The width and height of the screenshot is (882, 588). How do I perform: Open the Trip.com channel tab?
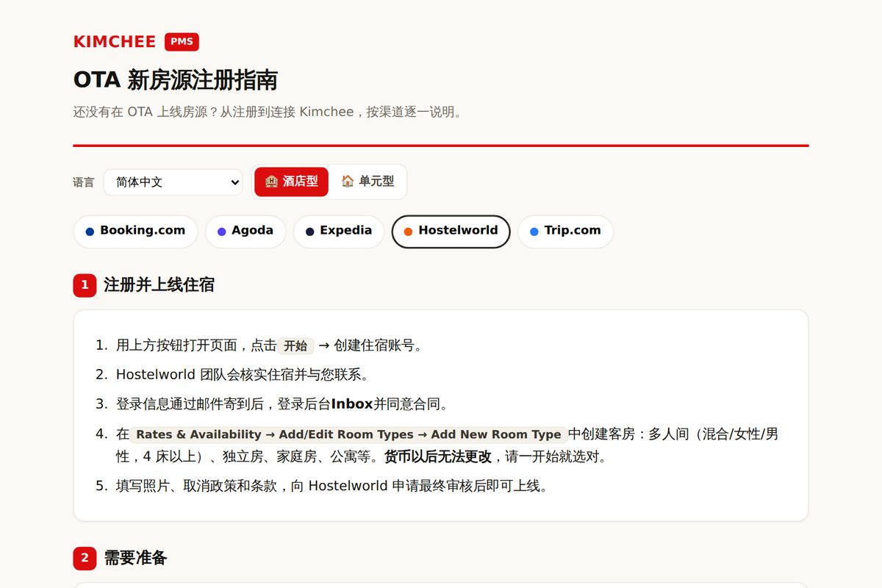565,232
